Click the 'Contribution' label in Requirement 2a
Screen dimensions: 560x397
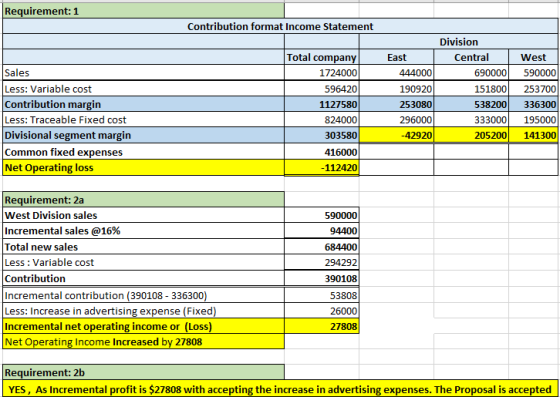click(x=144, y=278)
